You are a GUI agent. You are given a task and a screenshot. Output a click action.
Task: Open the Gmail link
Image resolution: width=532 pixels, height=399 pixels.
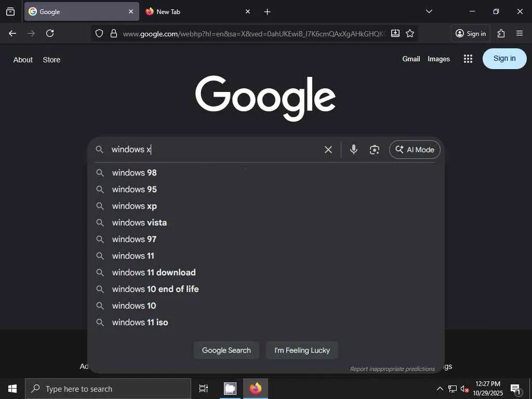[411, 59]
